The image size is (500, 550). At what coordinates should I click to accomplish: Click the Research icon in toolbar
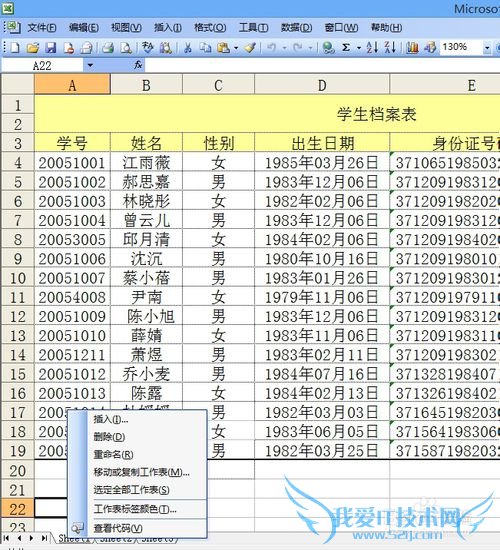click(x=166, y=47)
